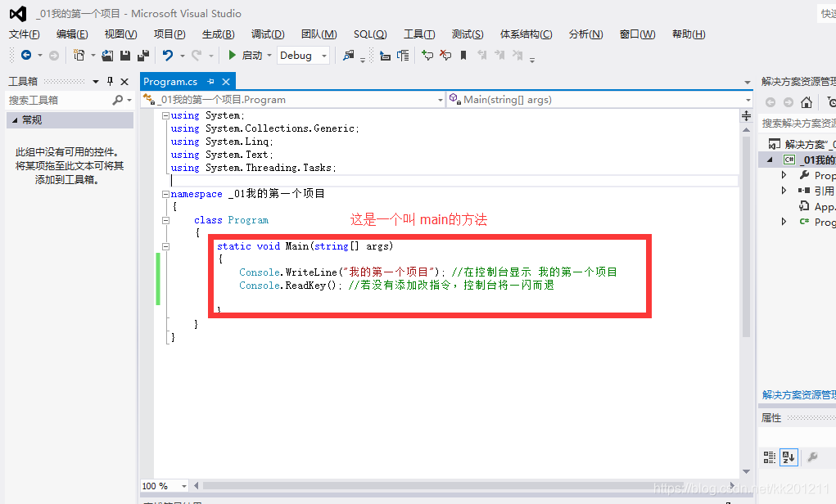Click the Uncomment selection icon
This screenshot has height=504, width=836.
click(x=445, y=55)
